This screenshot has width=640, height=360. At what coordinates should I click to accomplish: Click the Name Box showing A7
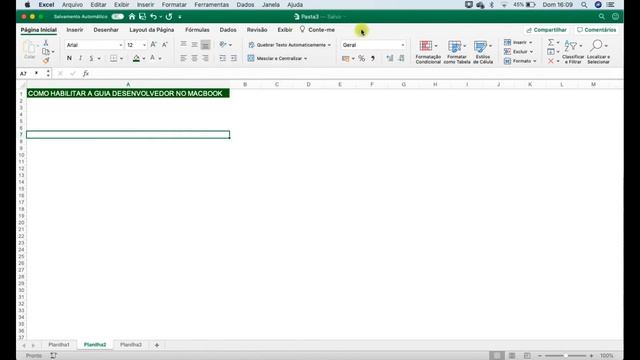pyautogui.click(x=29, y=73)
